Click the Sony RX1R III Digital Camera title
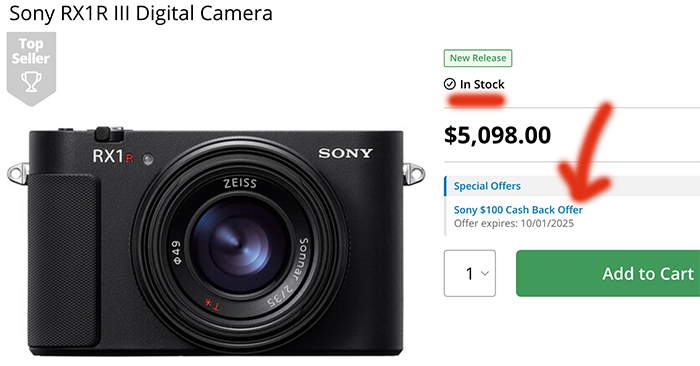 (141, 13)
